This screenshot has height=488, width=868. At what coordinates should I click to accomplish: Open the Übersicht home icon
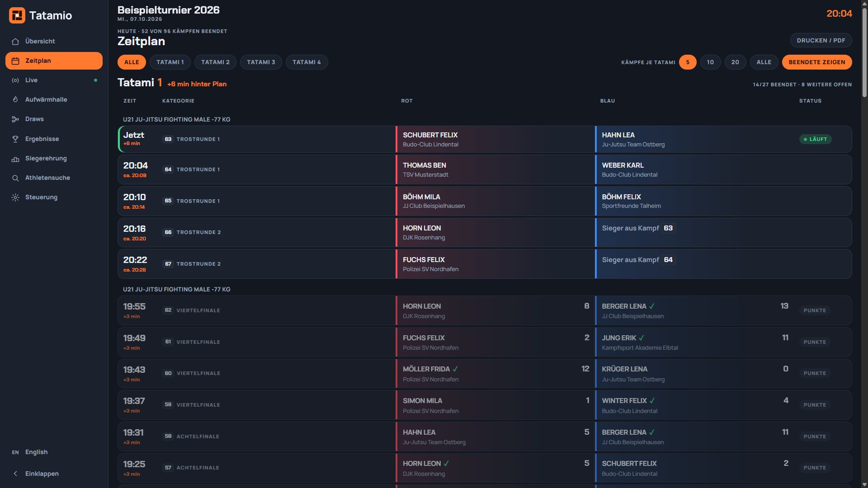[x=15, y=42]
